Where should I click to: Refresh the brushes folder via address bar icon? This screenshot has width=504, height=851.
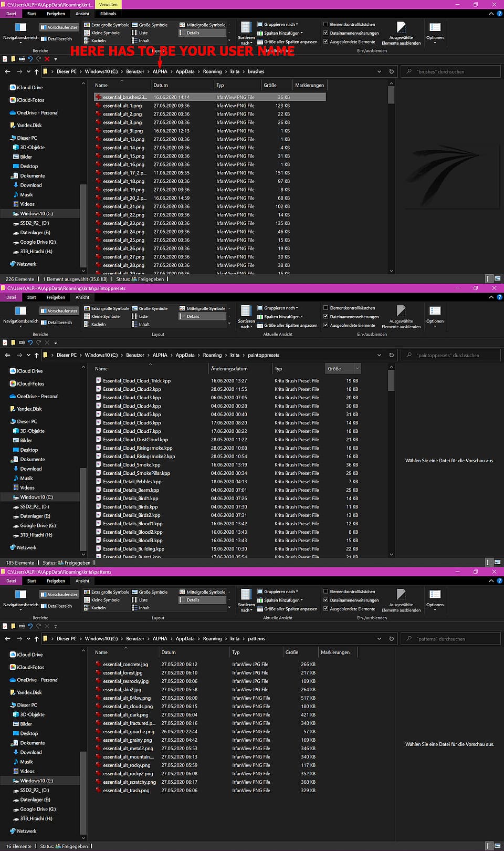point(391,71)
